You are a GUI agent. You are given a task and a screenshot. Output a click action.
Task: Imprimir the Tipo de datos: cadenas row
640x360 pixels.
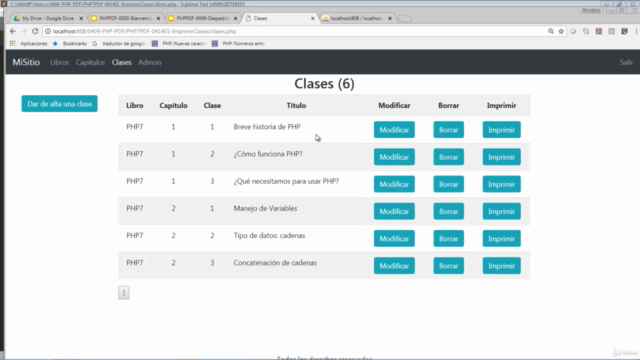[502, 239]
